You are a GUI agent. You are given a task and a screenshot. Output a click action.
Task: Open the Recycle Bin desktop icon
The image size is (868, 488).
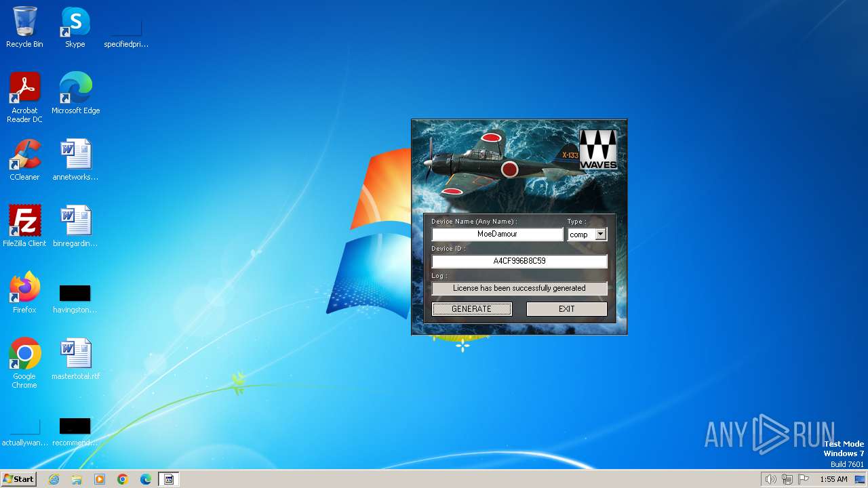[x=24, y=27]
